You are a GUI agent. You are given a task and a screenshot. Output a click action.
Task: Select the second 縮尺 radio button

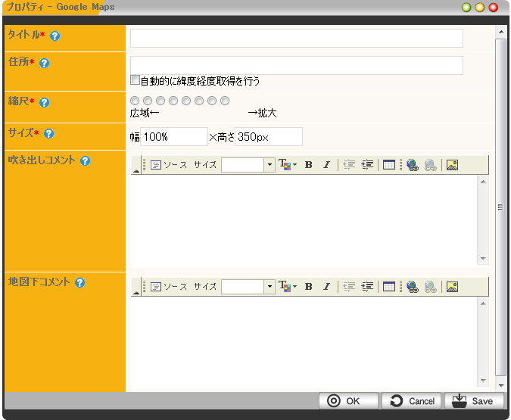148,101
